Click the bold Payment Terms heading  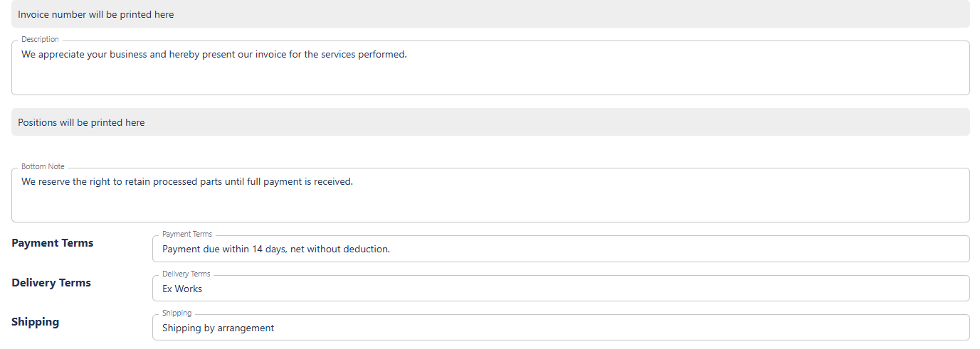tap(53, 243)
